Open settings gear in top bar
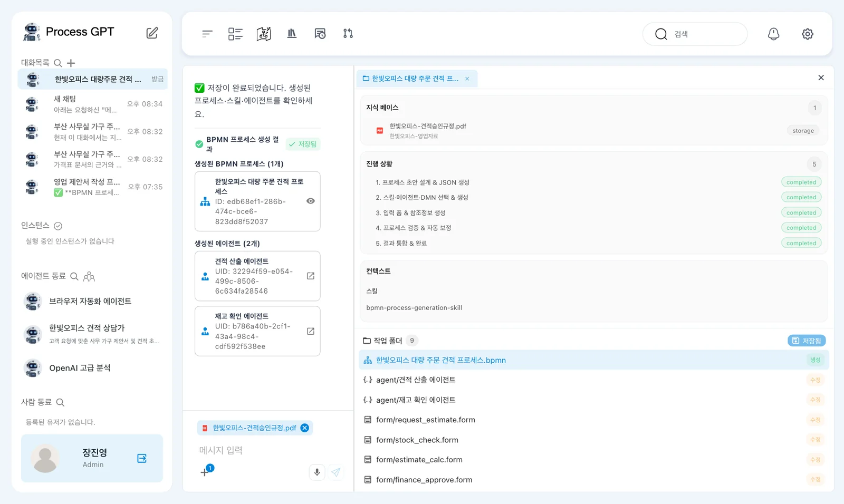The image size is (844, 504). [808, 34]
